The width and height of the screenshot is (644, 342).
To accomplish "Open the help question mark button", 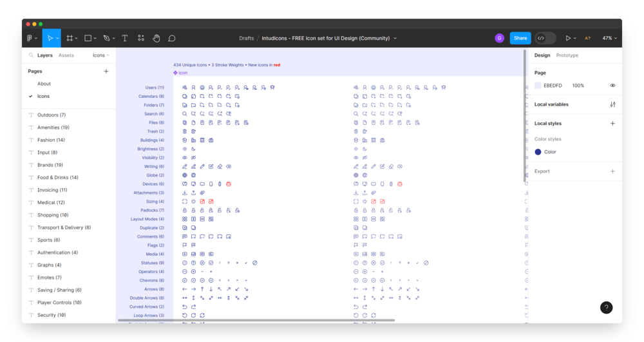I will point(606,307).
